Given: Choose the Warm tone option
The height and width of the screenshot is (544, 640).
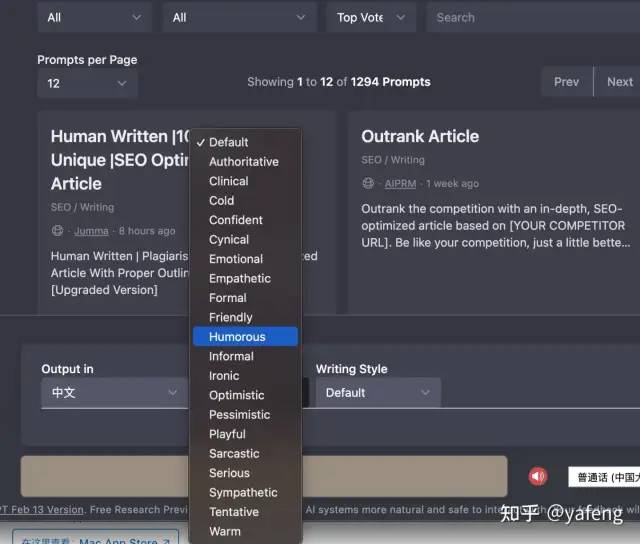Looking at the screenshot, I should click(x=224, y=531).
